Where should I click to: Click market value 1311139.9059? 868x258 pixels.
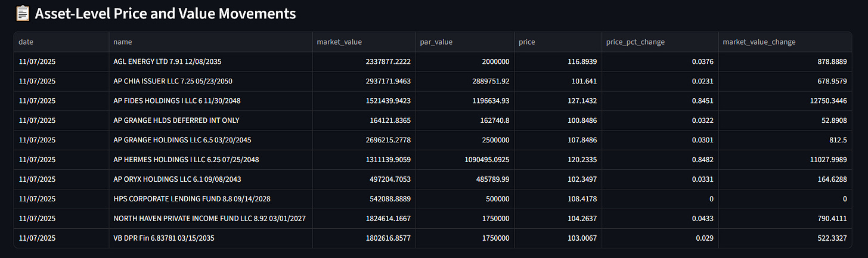(x=364, y=160)
